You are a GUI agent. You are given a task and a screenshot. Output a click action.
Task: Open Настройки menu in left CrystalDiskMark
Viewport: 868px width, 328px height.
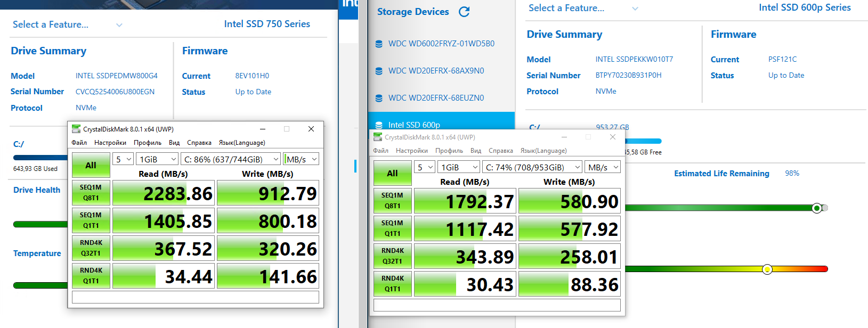point(110,143)
